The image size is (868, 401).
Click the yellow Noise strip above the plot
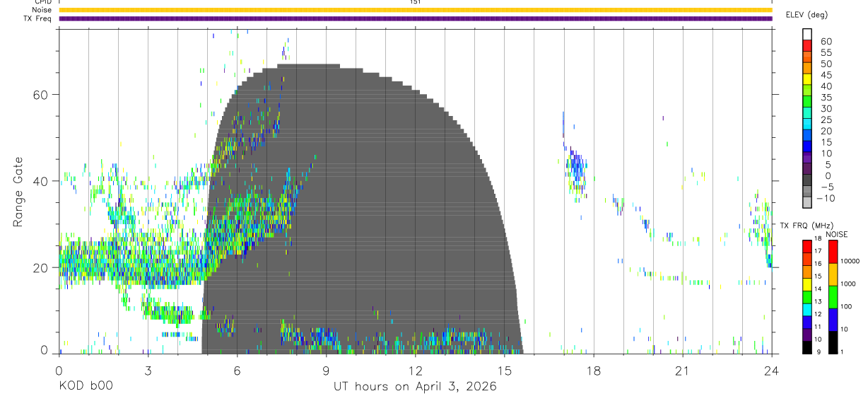[415, 10]
